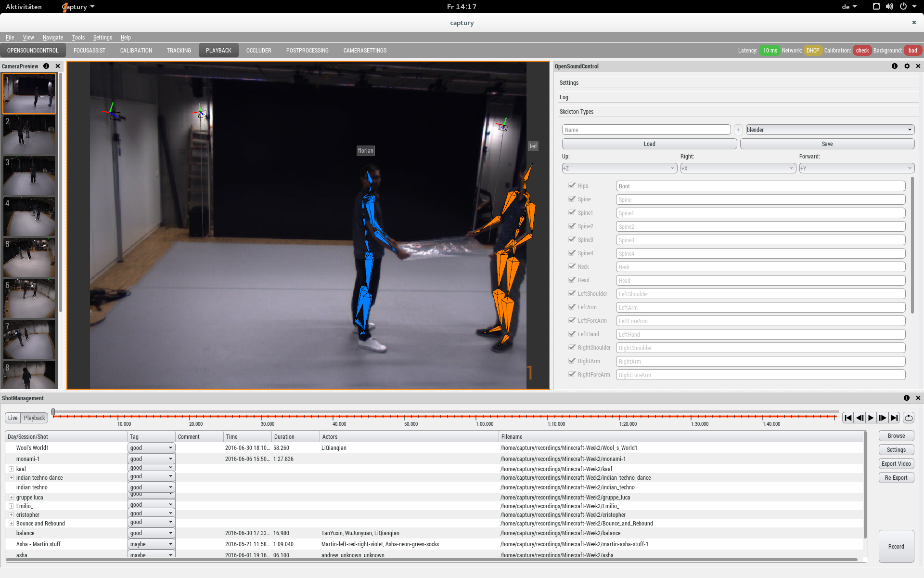This screenshot has height=578, width=924.
Task: Toggle loop playback button
Action: pyautogui.click(x=908, y=418)
